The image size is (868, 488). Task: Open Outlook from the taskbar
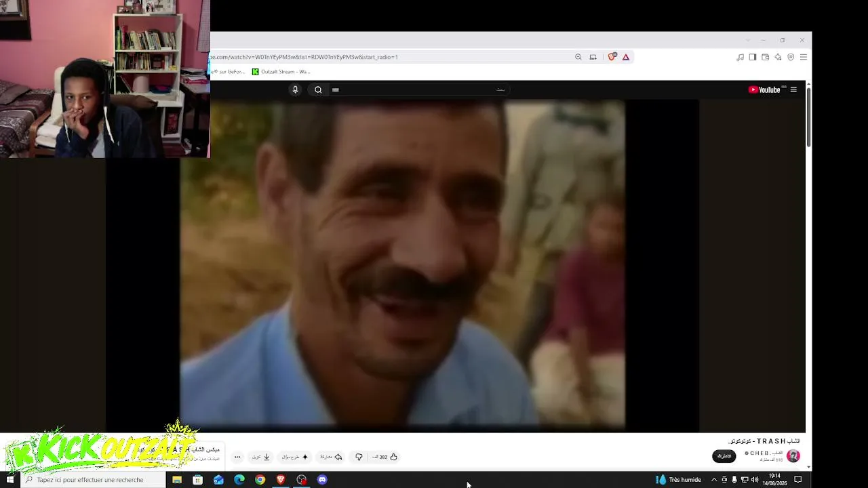[218, 480]
